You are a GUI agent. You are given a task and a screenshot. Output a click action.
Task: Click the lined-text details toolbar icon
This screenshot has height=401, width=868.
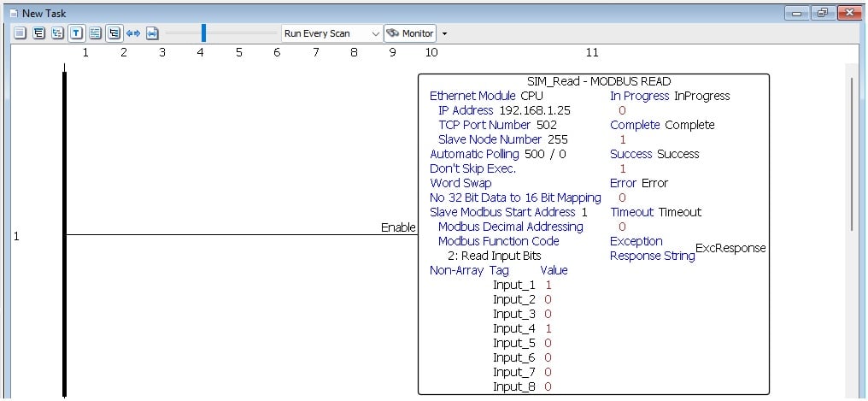coord(95,33)
